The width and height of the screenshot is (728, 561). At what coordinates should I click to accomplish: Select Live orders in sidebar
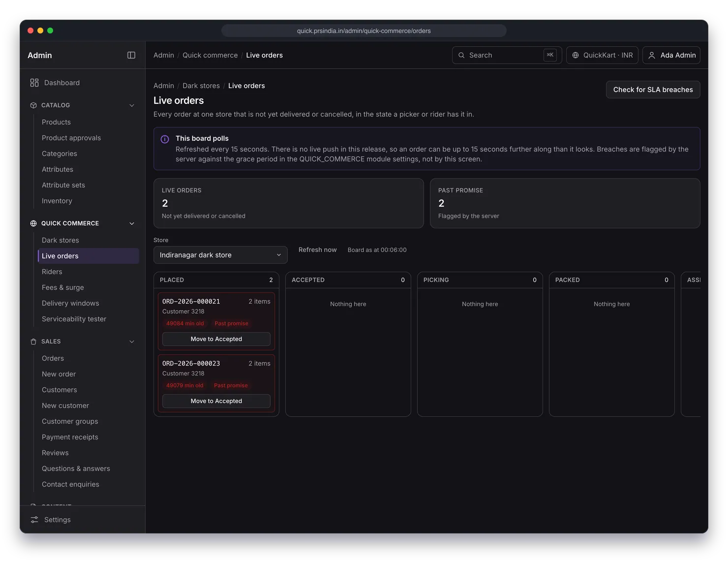click(x=89, y=256)
